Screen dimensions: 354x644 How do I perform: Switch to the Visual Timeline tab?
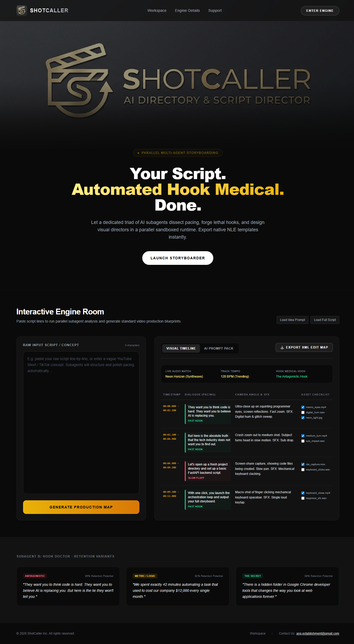coord(181,348)
